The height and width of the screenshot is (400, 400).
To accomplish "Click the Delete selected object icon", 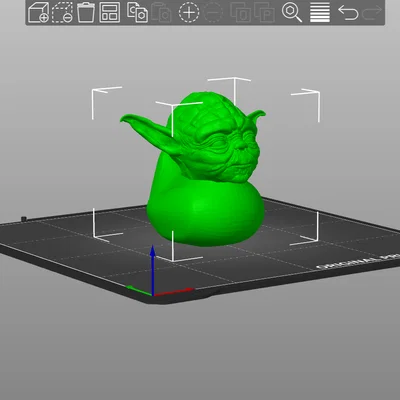I will pos(62,12).
